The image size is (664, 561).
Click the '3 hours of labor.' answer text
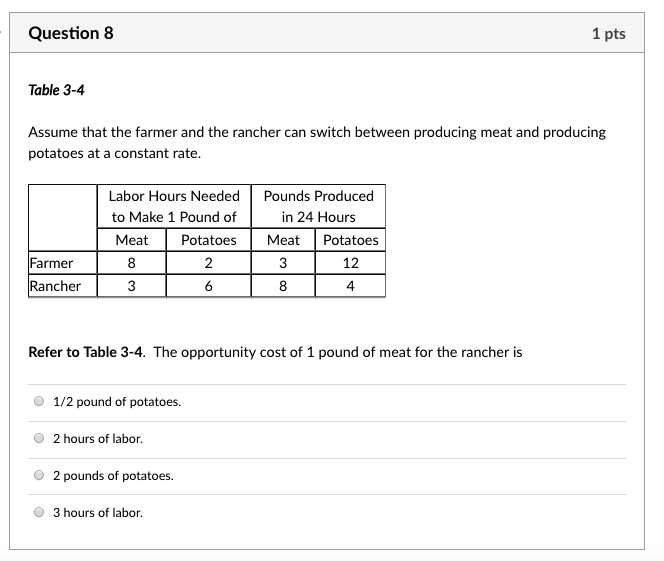(x=98, y=512)
